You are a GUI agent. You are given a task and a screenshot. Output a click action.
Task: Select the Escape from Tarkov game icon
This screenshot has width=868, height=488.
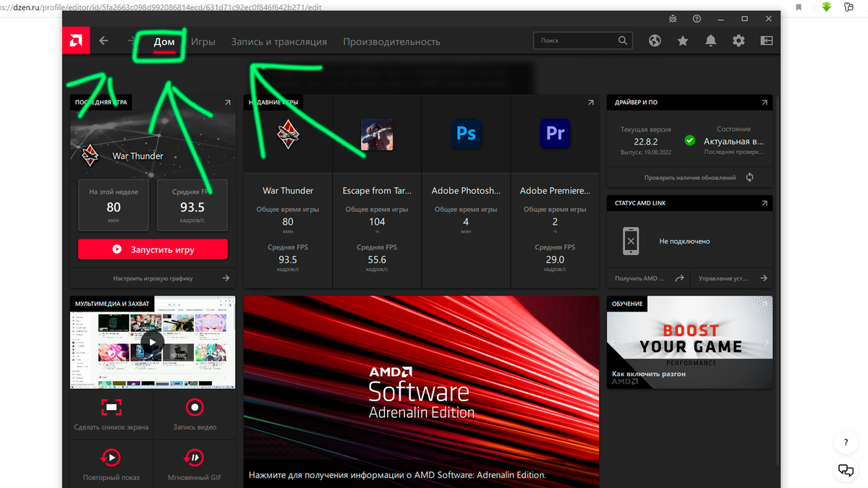pyautogui.click(x=377, y=134)
